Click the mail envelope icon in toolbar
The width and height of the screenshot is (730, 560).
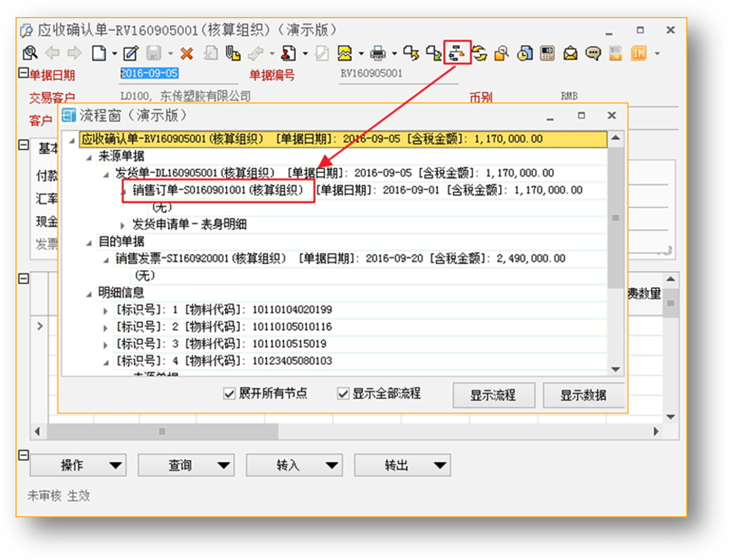click(571, 54)
